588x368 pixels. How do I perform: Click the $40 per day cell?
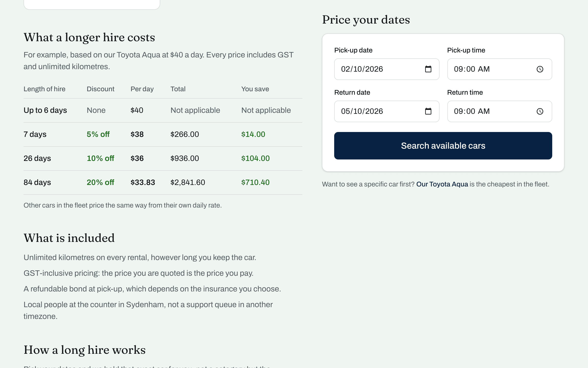(x=137, y=110)
